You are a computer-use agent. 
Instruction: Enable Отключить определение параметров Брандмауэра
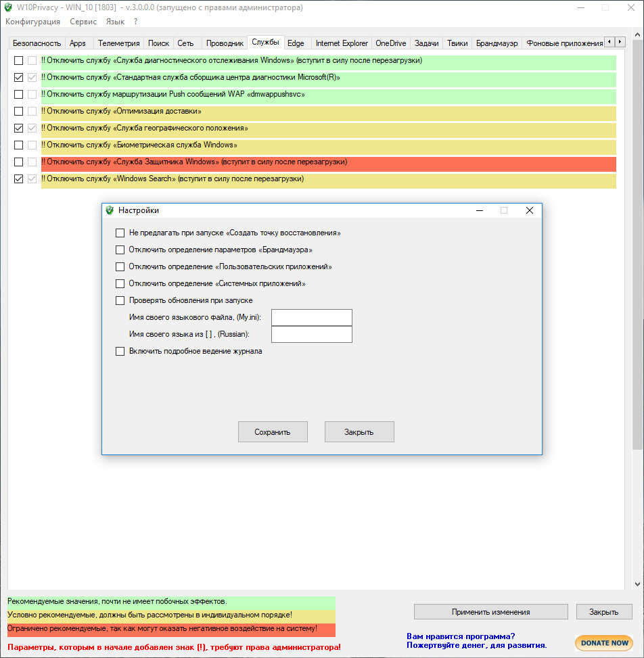point(120,250)
